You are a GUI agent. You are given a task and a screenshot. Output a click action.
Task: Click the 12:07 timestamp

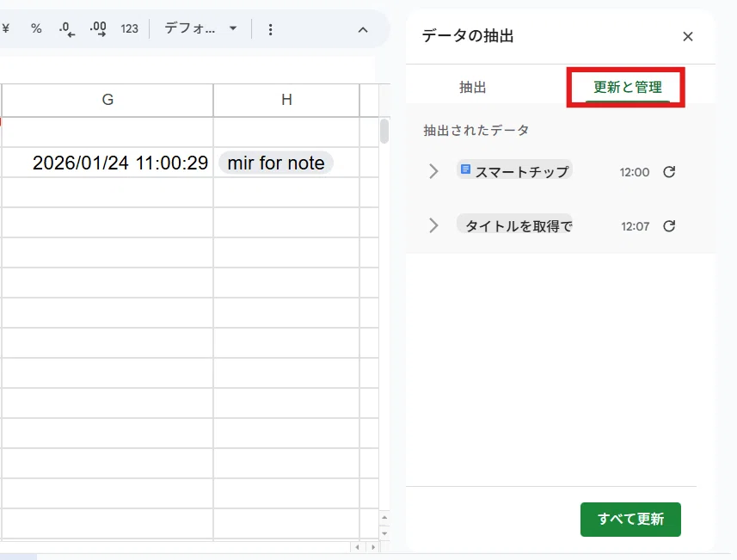pos(635,226)
